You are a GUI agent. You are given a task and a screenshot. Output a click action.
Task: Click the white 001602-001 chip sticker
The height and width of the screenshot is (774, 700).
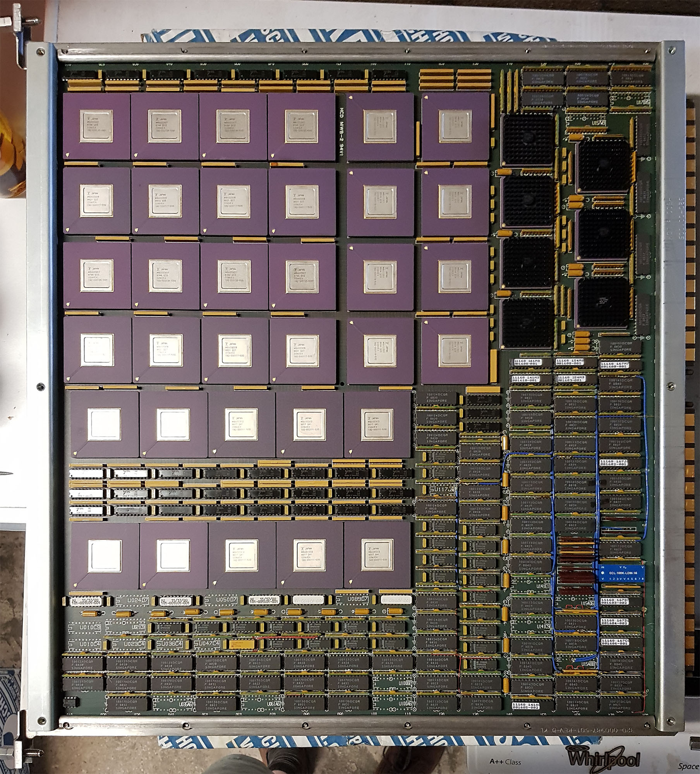(614, 463)
